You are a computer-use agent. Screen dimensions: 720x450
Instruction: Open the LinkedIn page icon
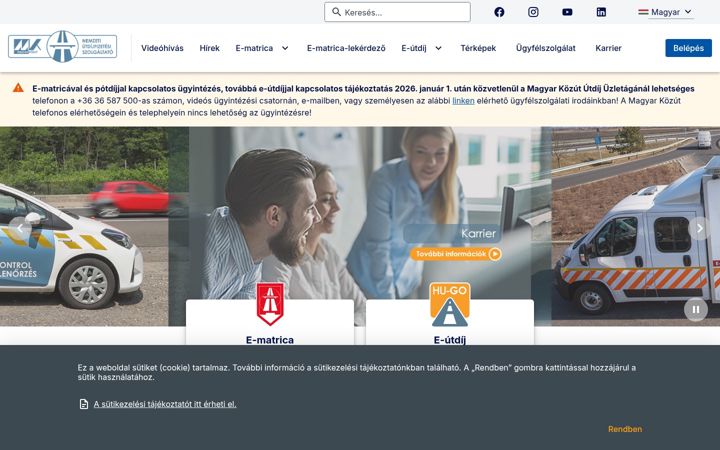[x=601, y=12]
